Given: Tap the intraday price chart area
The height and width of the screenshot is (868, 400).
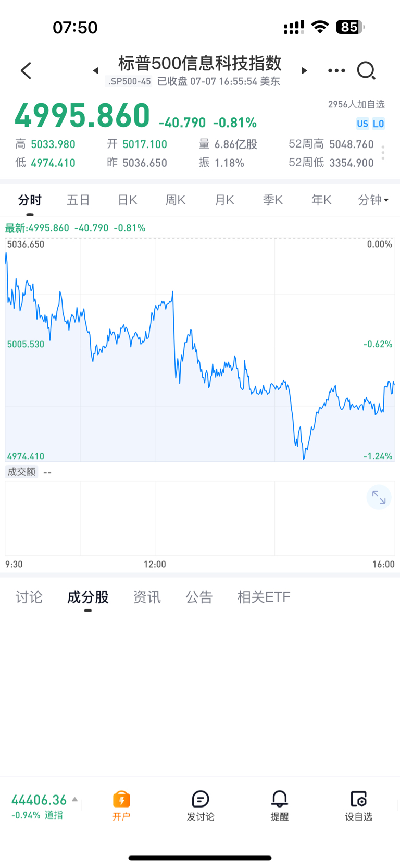Looking at the screenshot, I should [x=200, y=350].
